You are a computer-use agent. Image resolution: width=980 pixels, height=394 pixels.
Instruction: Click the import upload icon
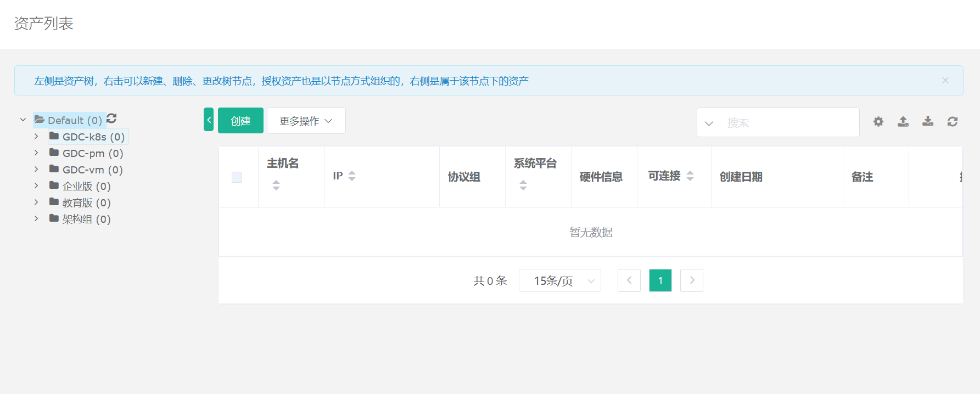(903, 122)
